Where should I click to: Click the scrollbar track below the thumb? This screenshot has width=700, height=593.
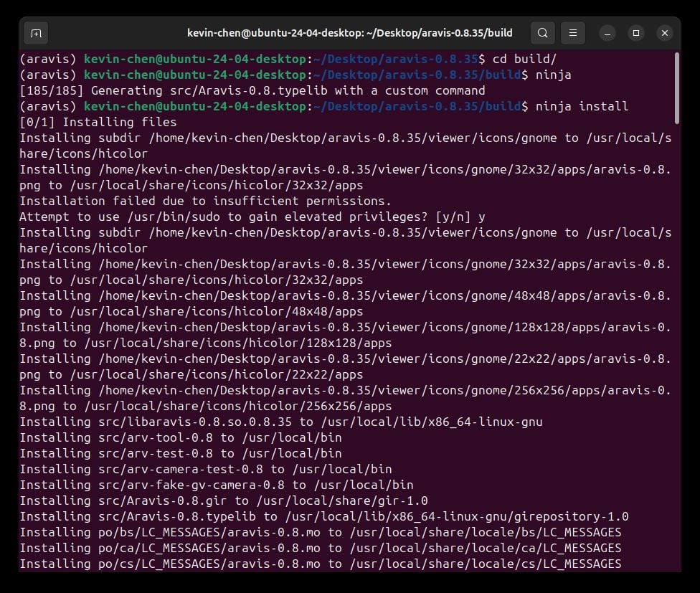pos(677,348)
